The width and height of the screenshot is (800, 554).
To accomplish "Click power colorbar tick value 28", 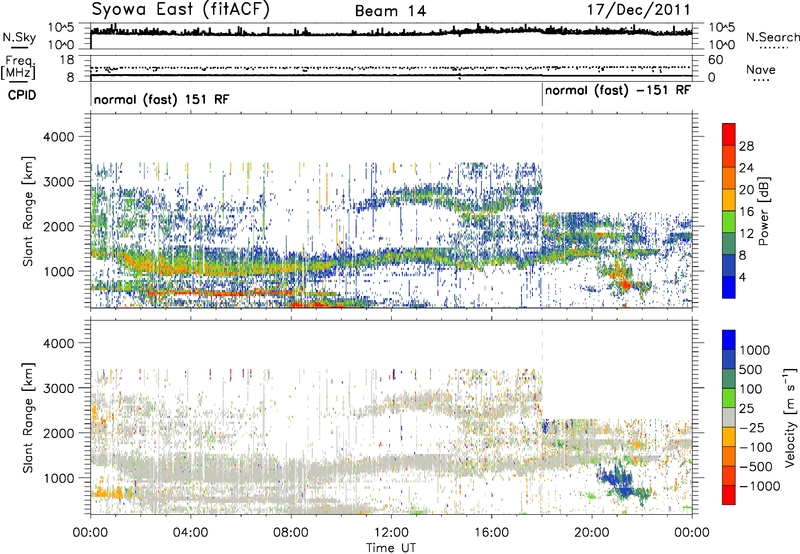I will (x=746, y=146).
